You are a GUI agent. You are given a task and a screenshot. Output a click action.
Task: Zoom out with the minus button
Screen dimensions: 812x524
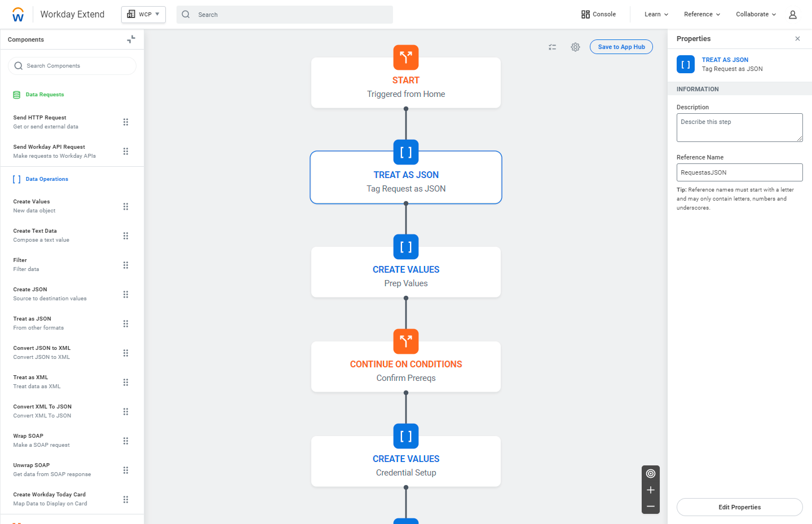651,507
